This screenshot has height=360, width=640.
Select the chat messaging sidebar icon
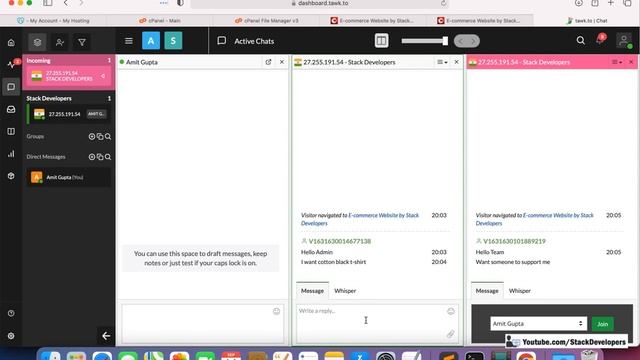(x=11, y=87)
